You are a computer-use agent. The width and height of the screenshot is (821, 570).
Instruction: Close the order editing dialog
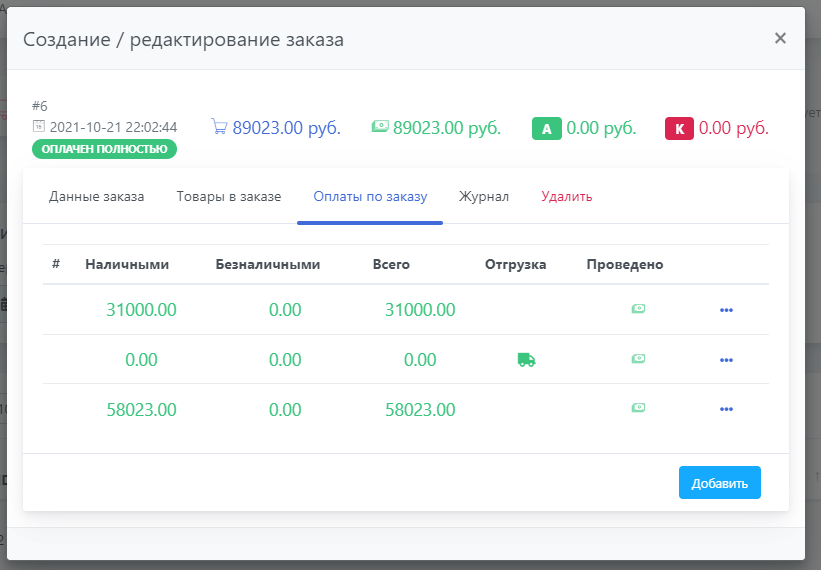coord(780,39)
